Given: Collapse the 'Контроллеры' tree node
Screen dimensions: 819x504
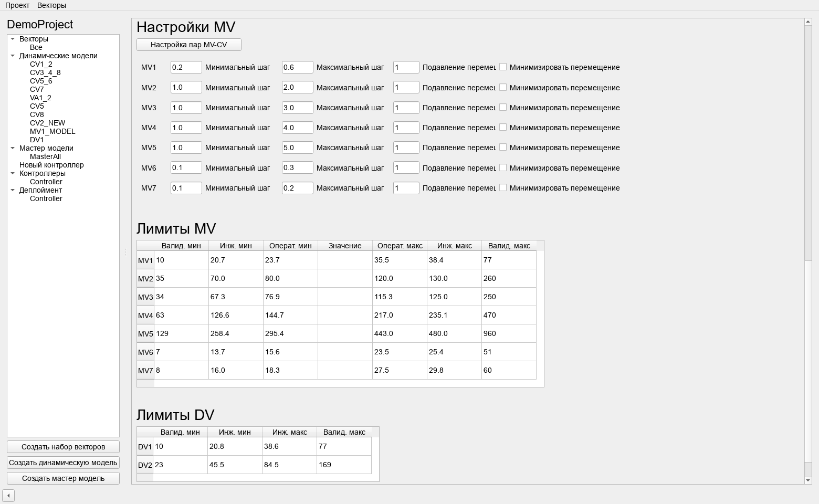Looking at the screenshot, I should (13, 173).
